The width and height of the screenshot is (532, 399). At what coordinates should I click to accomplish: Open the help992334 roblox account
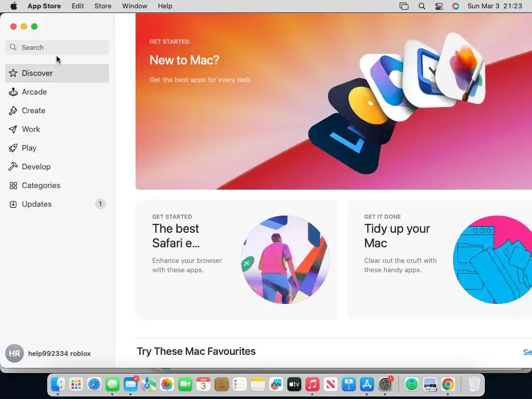(x=48, y=353)
